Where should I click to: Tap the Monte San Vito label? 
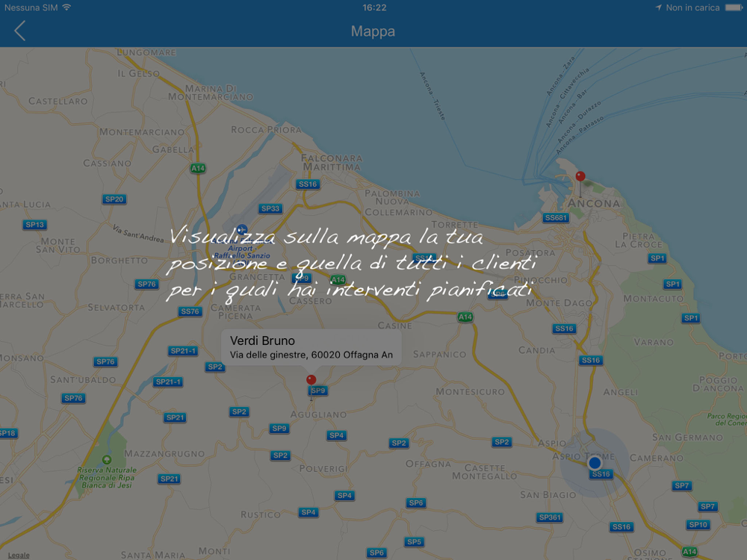coord(58,245)
